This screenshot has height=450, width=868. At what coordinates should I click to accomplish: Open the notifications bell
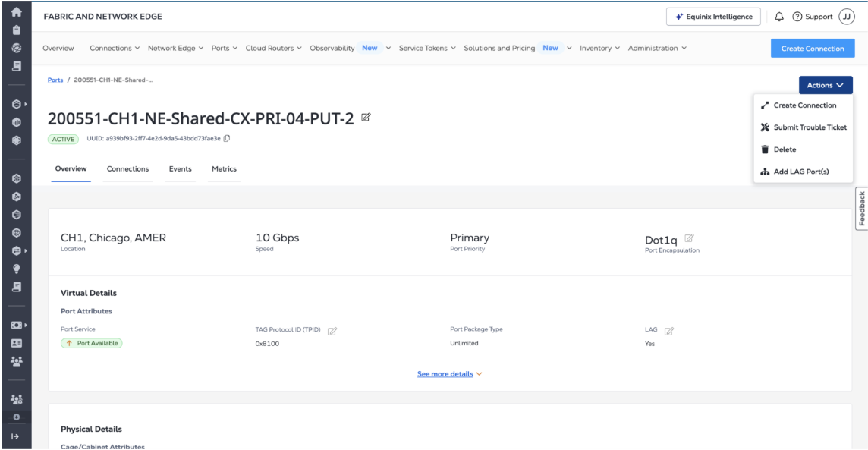pos(777,17)
